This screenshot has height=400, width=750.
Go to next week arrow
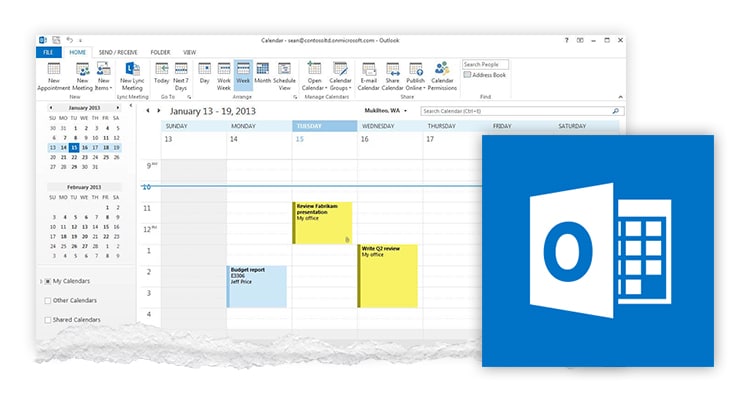159,111
